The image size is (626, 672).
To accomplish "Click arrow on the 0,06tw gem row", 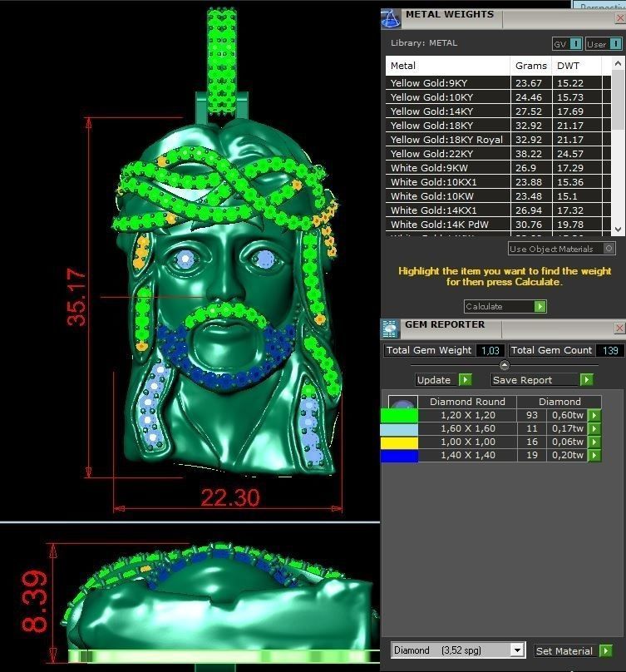I will tap(594, 442).
